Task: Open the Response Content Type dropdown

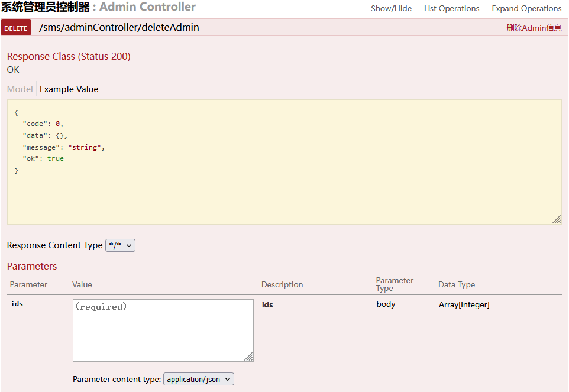Action: [120, 245]
